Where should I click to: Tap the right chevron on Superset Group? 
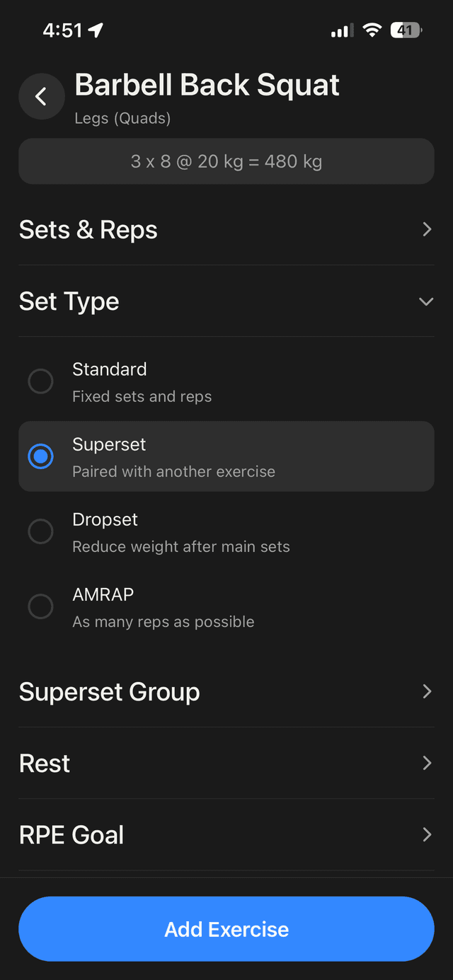[426, 691]
